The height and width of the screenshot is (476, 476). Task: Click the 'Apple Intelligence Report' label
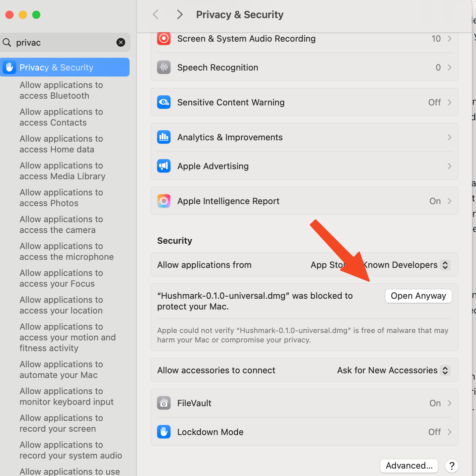(228, 201)
